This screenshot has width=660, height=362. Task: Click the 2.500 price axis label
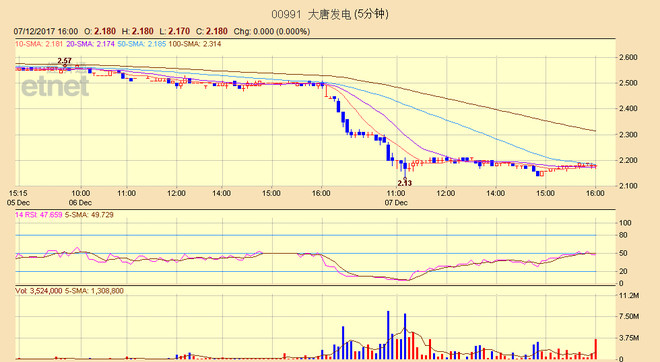pos(628,83)
